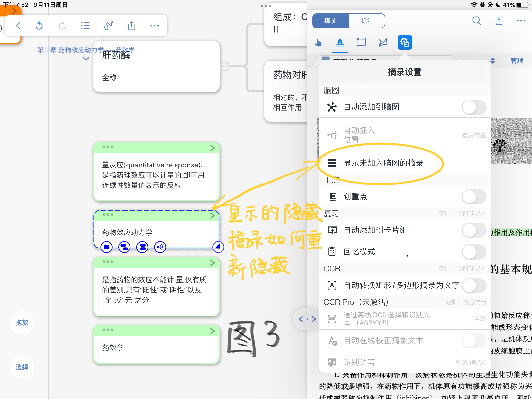
Task: Open dots menu on 药效学 card
Action: click(x=108, y=330)
